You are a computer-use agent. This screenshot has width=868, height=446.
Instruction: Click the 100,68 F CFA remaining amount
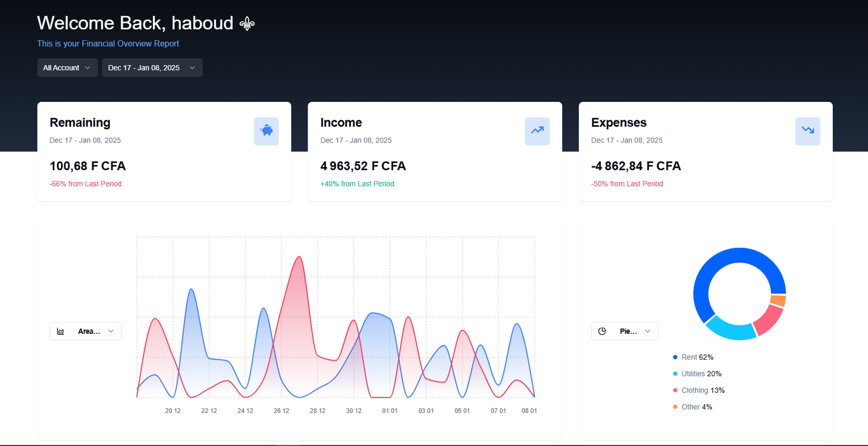click(87, 166)
